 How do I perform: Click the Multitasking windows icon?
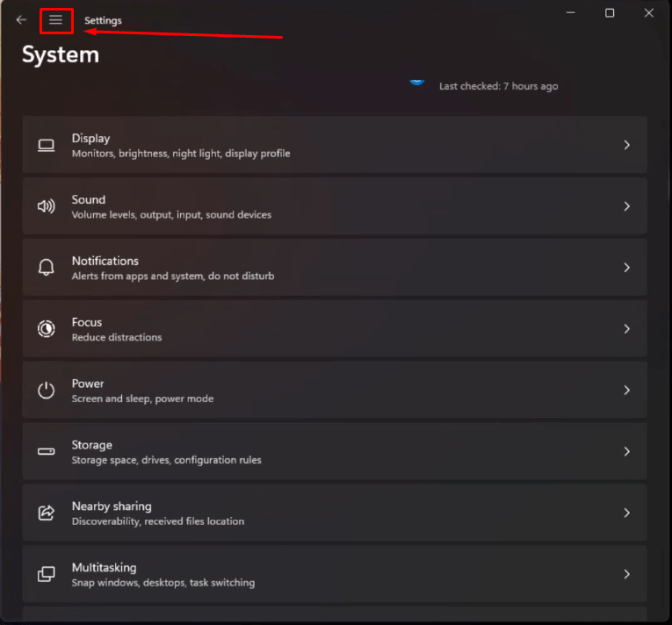coord(47,574)
